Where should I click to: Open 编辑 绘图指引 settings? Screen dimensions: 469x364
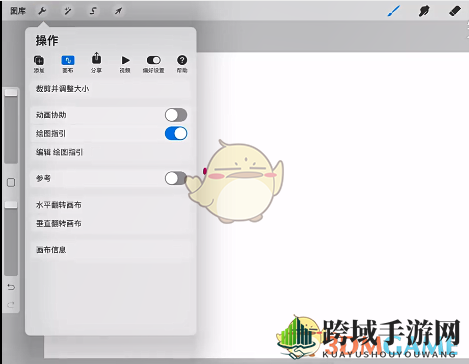110,152
